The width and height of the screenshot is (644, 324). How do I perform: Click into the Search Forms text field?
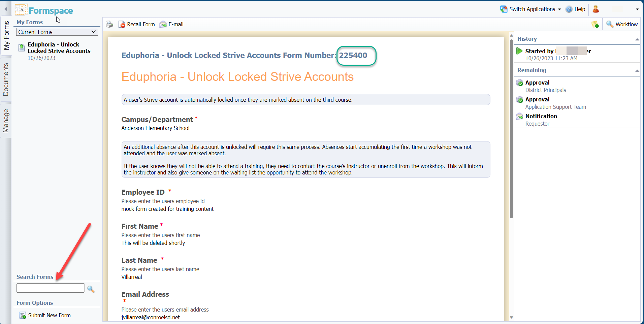[x=51, y=288]
